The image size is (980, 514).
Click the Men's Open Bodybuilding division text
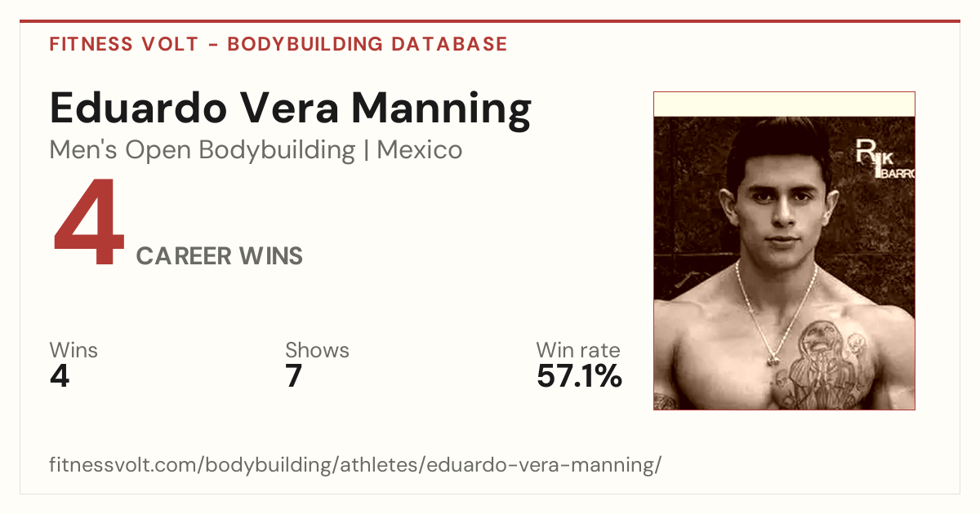click(x=203, y=150)
